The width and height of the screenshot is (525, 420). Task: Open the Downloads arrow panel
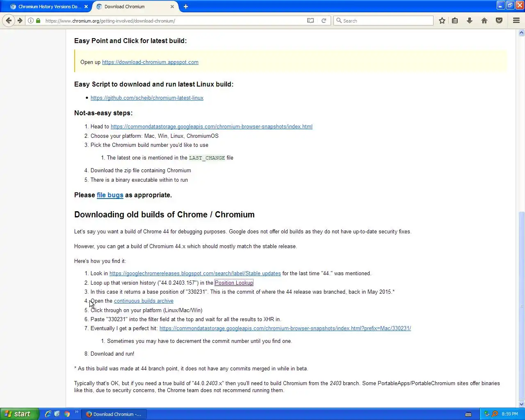470,21
